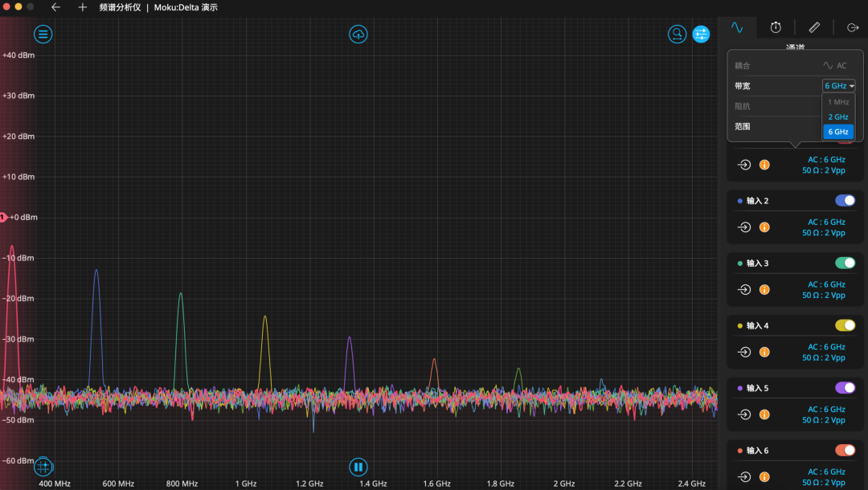The image size is (868, 490).
Task: Open the bandwidth 6 GHz dropdown
Action: click(x=838, y=86)
